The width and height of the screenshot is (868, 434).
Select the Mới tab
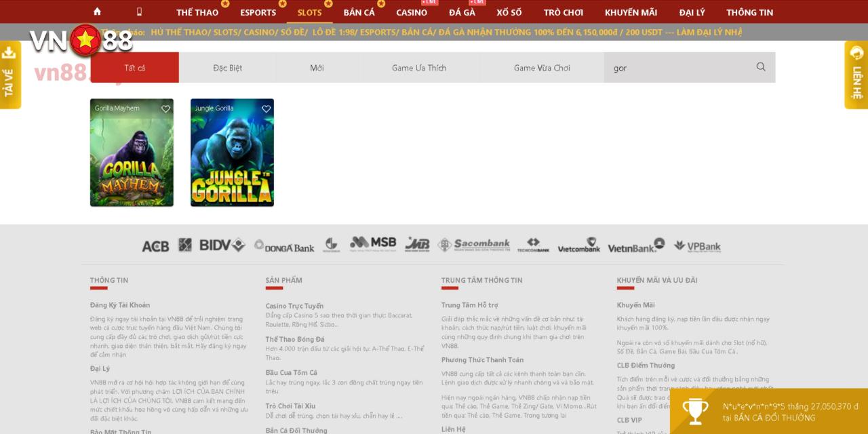[317, 68]
